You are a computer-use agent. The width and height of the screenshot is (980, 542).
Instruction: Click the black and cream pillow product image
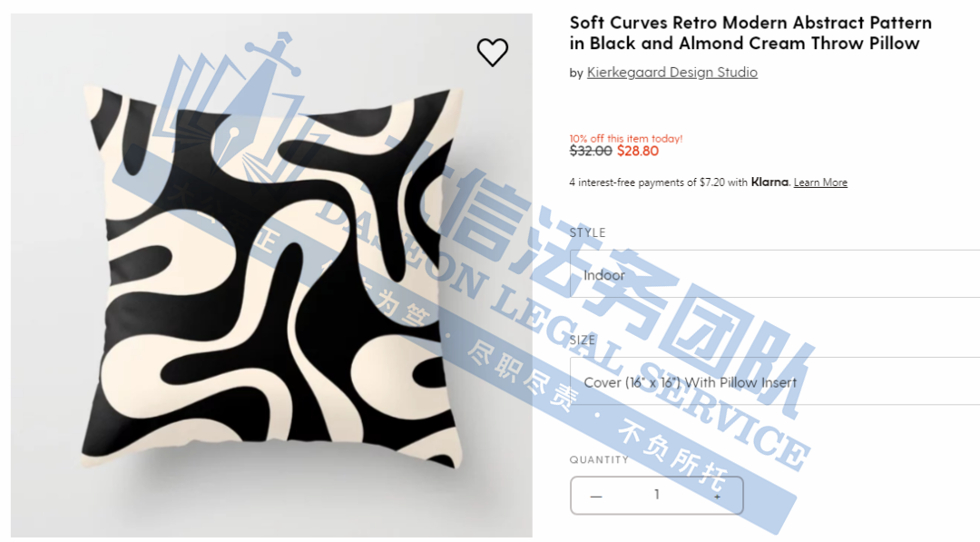(271, 275)
